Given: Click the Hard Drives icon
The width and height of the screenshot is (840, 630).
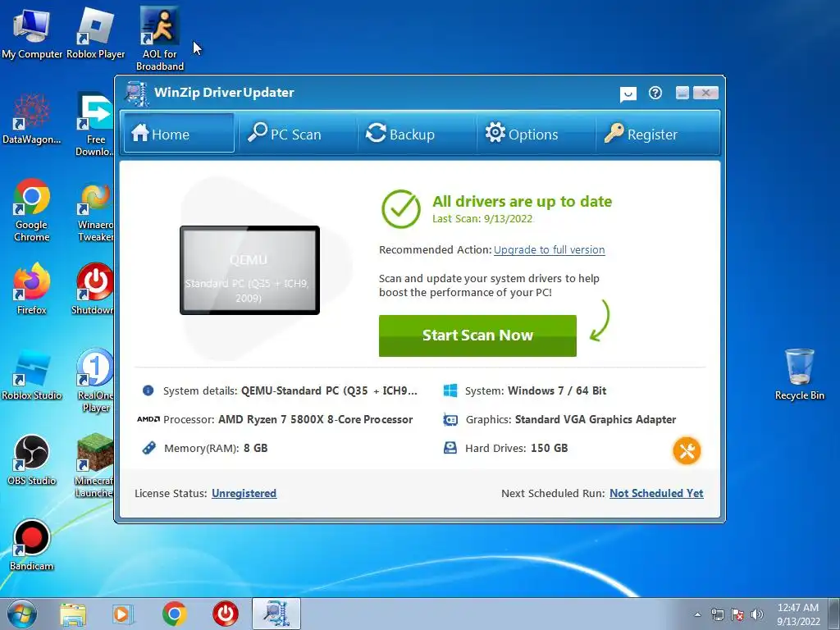Looking at the screenshot, I should (450, 448).
